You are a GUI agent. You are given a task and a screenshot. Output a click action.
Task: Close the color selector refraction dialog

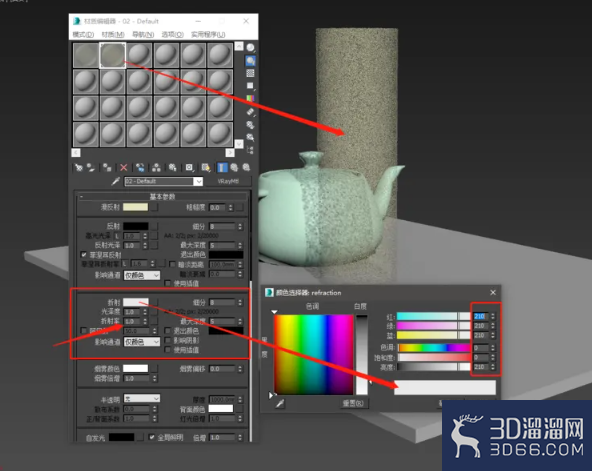493,292
